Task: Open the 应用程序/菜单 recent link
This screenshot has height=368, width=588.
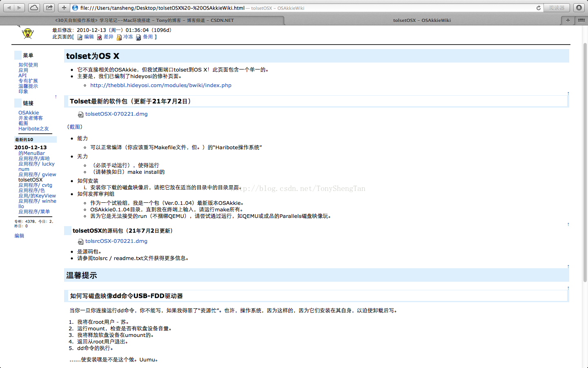Action: (x=34, y=212)
